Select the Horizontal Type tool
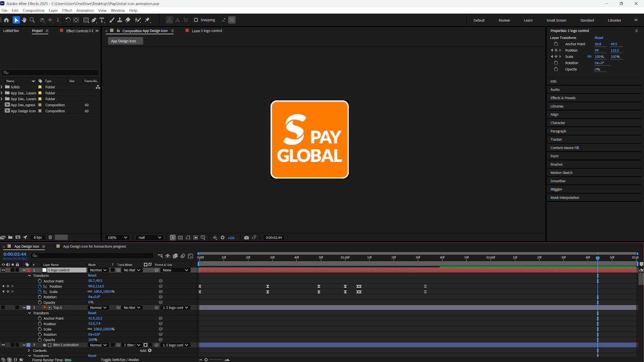644x362 pixels. point(102,20)
